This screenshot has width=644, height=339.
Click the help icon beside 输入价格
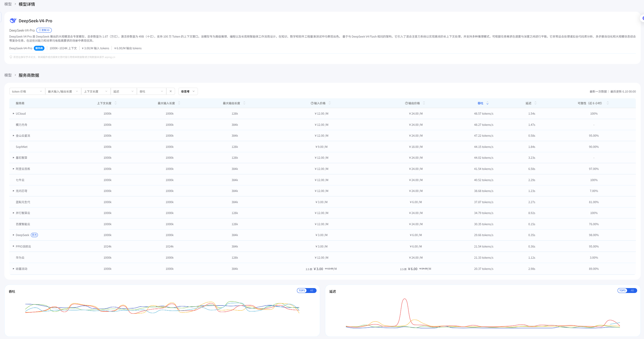[x=312, y=103]
